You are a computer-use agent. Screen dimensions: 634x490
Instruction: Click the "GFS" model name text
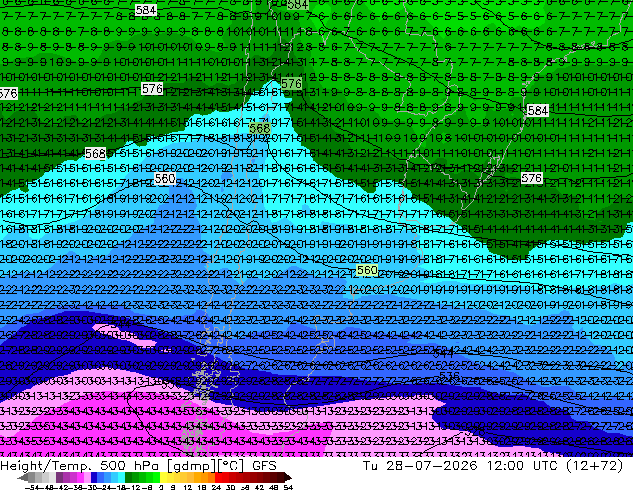[264, 465]
